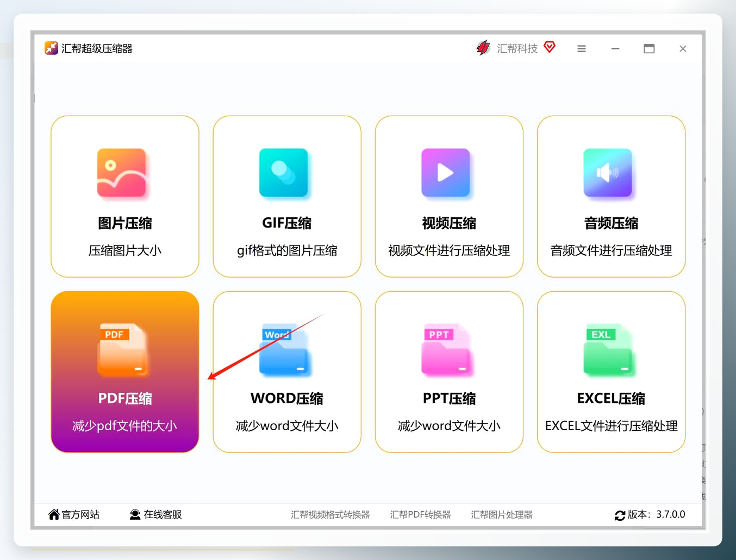Click the red diamond VIP icon
The height and width of the screenshot is (560, 736).
[550, 47]
